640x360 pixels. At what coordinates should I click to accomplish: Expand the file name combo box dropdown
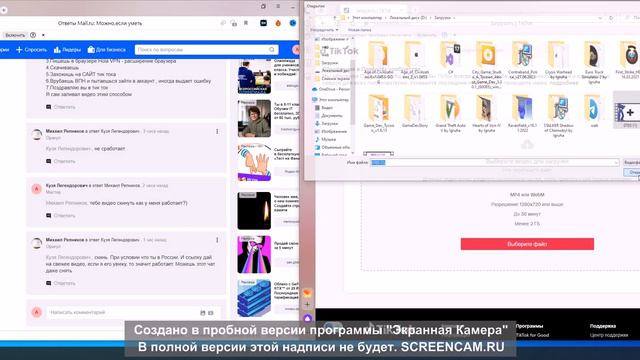click(x=616, y=162)
